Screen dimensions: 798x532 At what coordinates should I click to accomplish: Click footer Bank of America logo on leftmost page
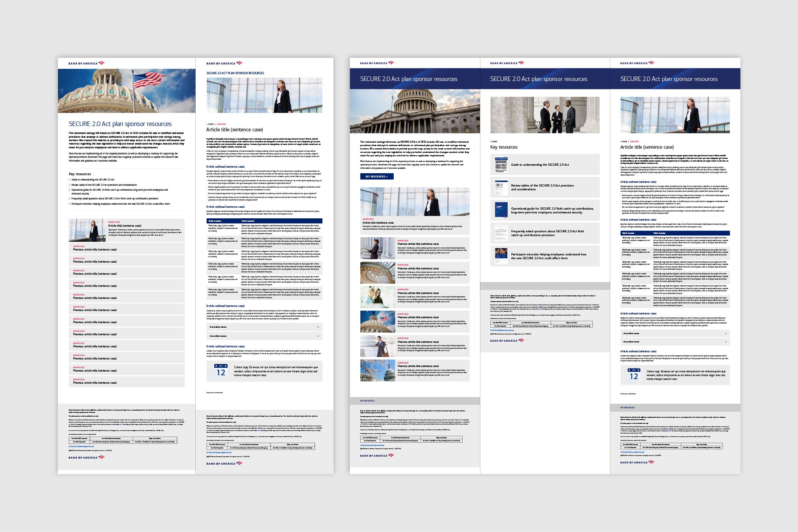pos(86,457)
